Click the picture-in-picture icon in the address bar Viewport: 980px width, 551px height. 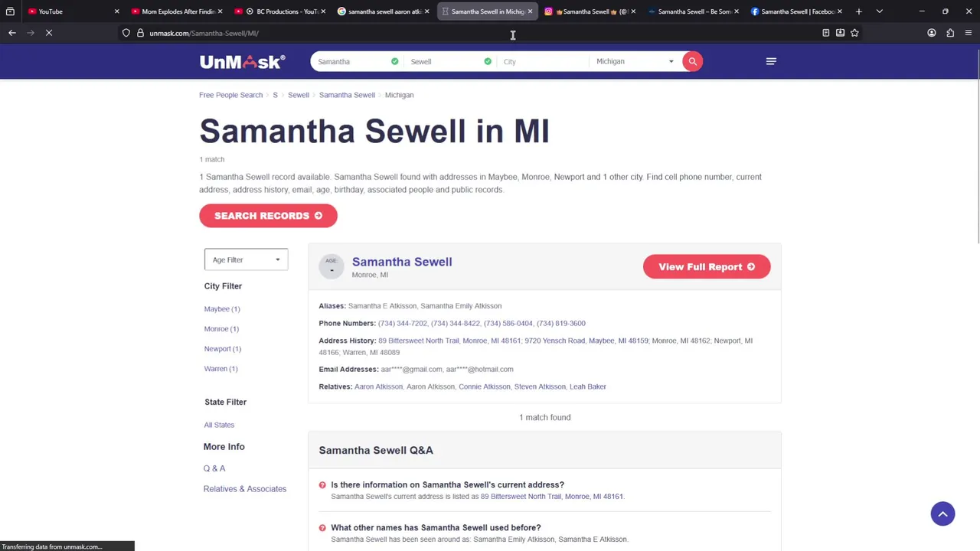(840, 33)
